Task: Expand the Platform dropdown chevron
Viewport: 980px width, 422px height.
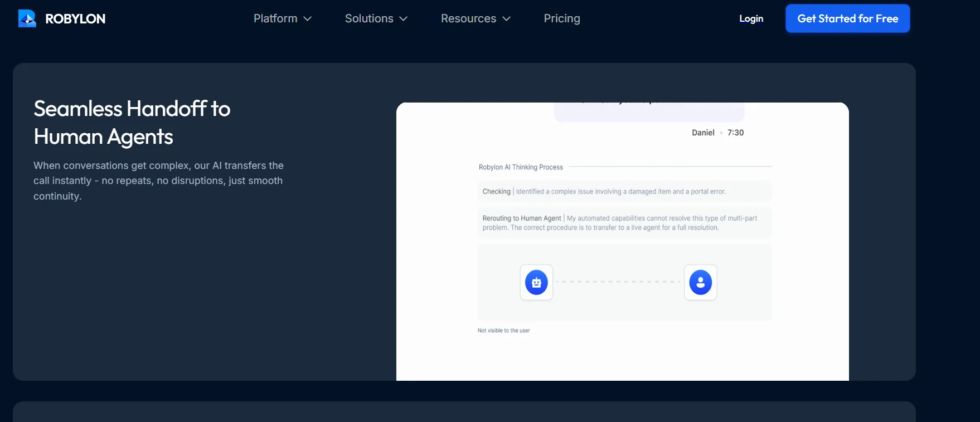Action: coord(307,19)
